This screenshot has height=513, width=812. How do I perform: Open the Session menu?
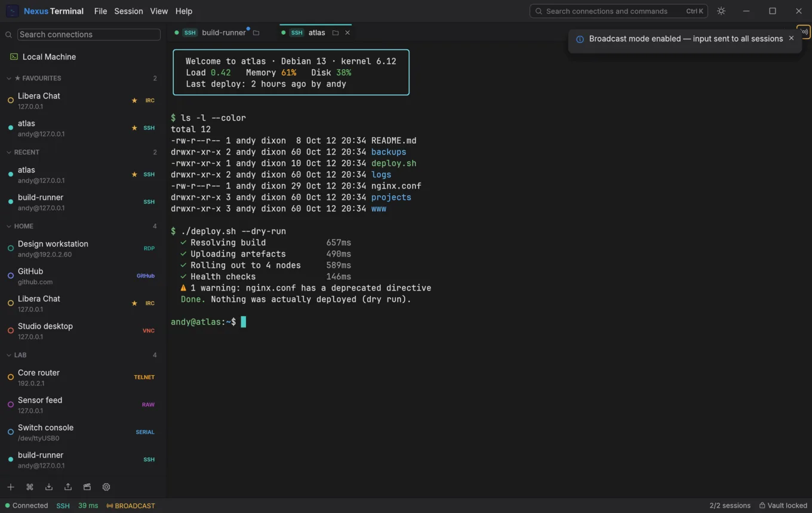point(128,11)
